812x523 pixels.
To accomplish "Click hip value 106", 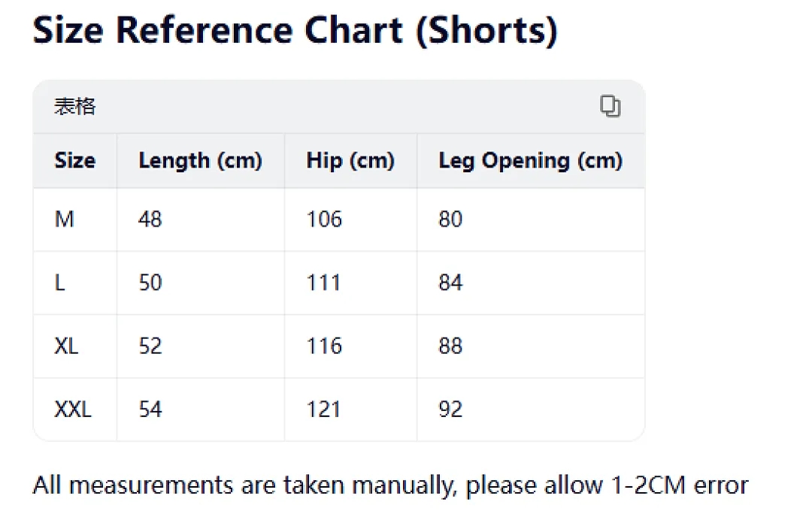I will tap(324, 219).
